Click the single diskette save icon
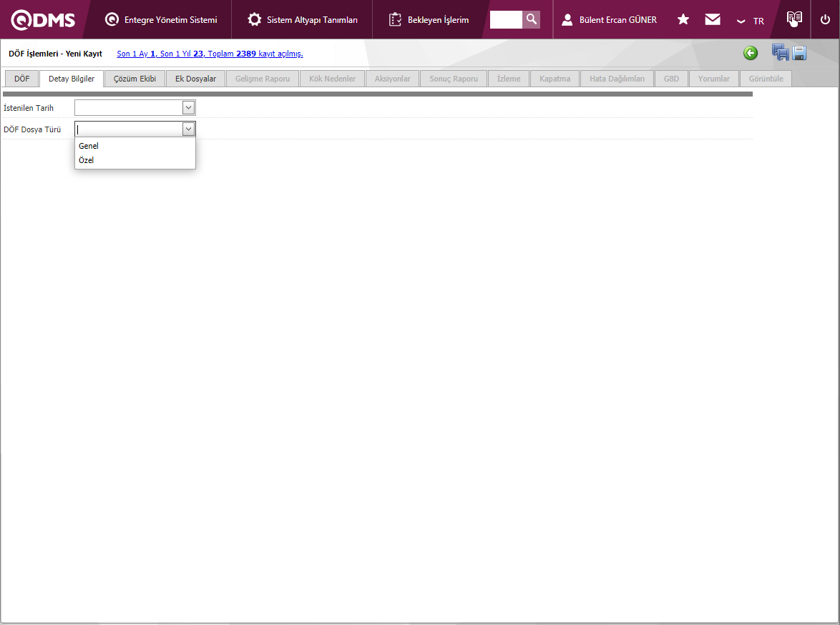The image size is (840, 625). [x=799, y=53]
